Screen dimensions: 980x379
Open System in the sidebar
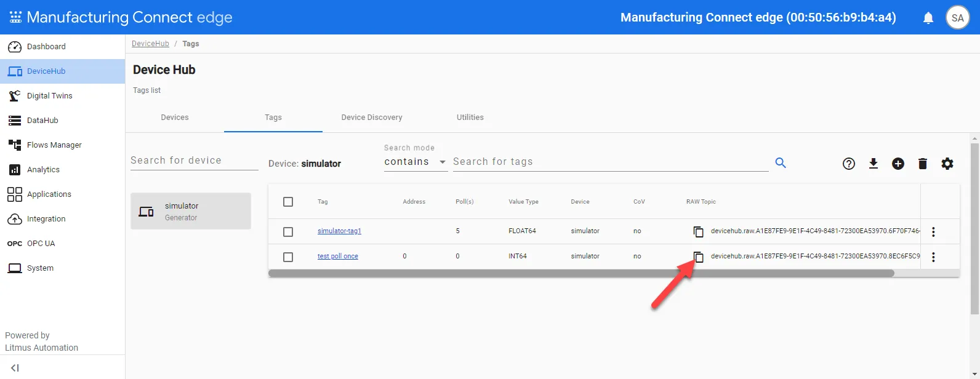click(x=62, y=268)
